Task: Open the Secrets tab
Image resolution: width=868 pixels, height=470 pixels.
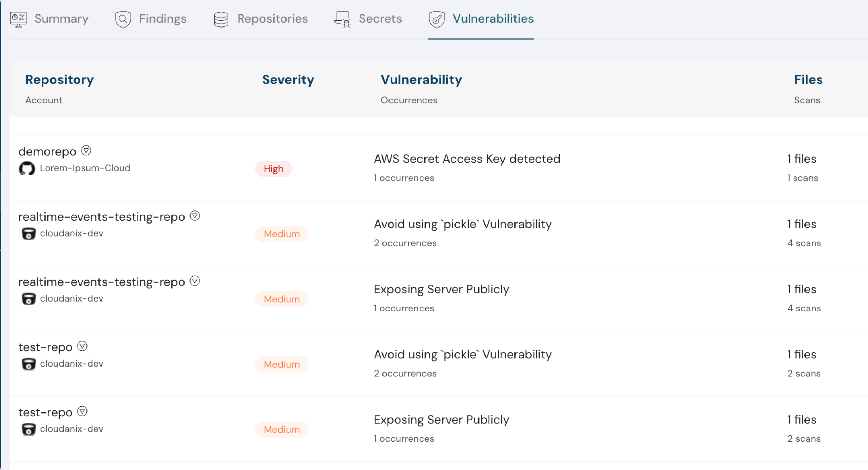Action: click(x=380, y=19)
